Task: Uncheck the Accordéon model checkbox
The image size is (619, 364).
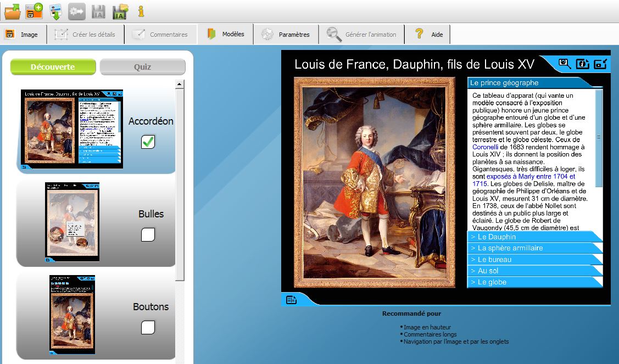Action: [148, 142]
